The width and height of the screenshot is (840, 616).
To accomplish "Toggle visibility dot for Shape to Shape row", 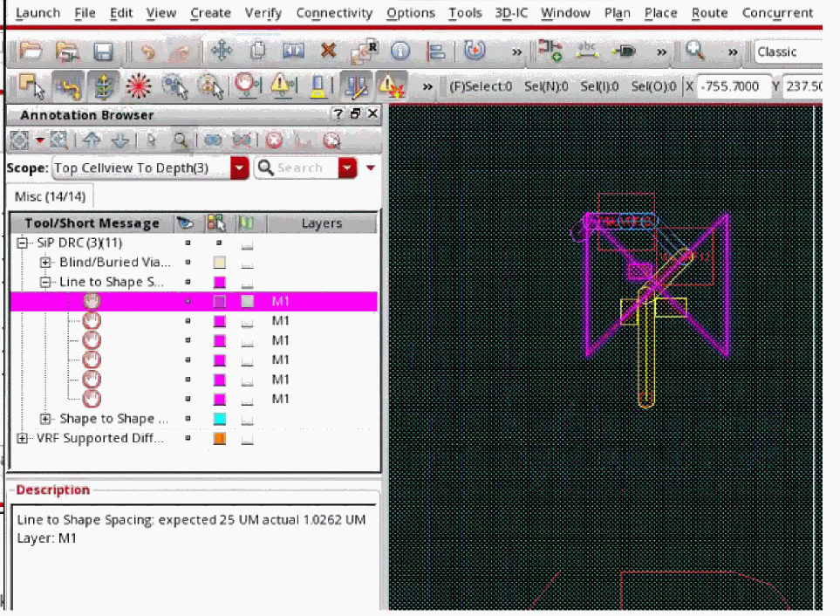I will pos(187,420).
